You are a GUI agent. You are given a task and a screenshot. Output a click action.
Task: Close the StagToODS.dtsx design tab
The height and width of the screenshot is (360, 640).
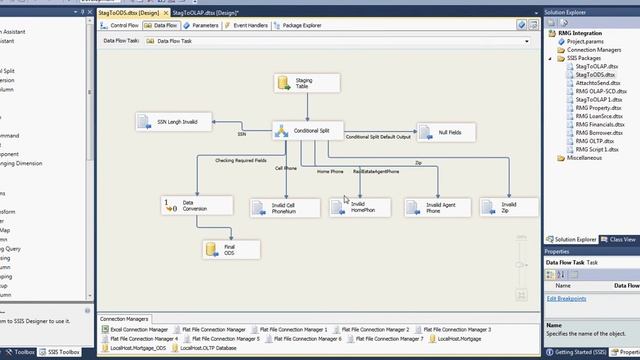pos(166,13)
